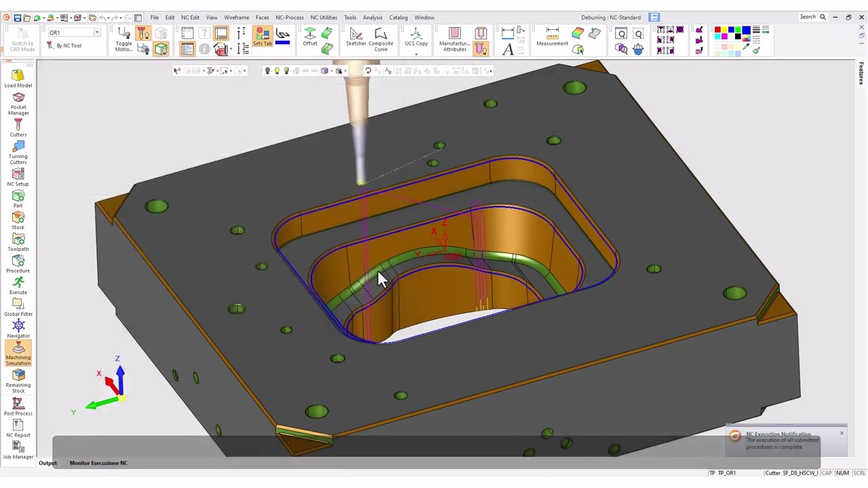Open File menu

coord(155,18)
